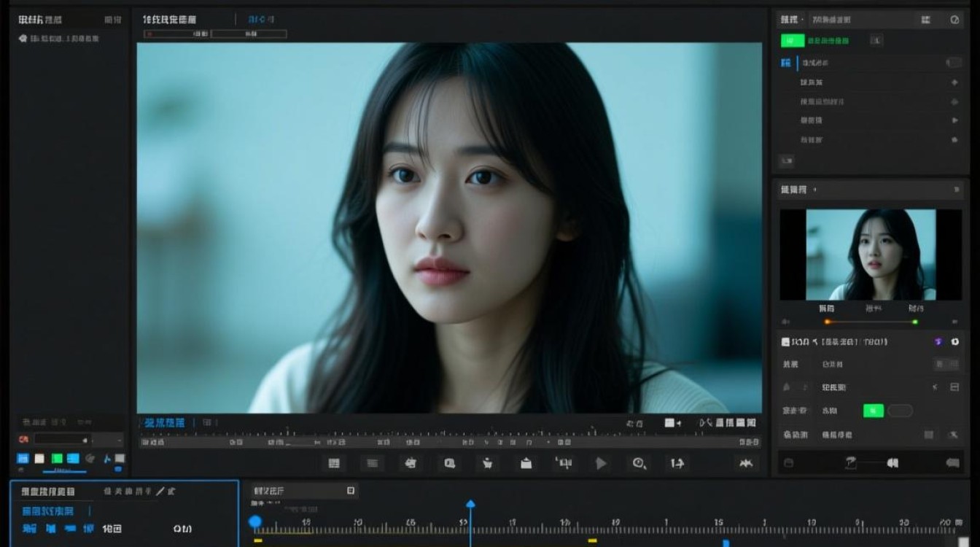Toggle the green switch in the lower properties panel
This screenshot has width=980, height=547.
(x=874, y=411)
